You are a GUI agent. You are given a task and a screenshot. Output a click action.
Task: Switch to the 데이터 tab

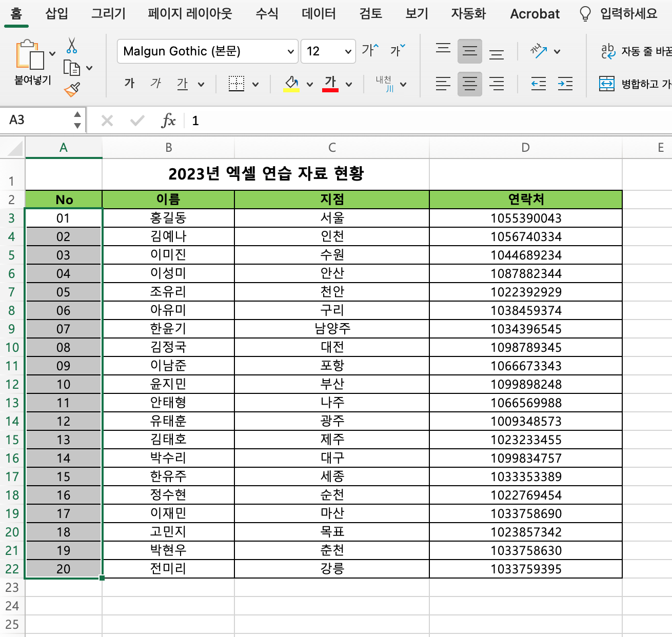319,13
